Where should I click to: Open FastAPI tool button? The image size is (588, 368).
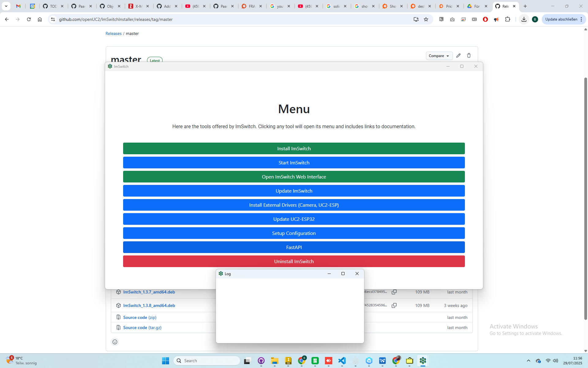click(x=294, y=247)
